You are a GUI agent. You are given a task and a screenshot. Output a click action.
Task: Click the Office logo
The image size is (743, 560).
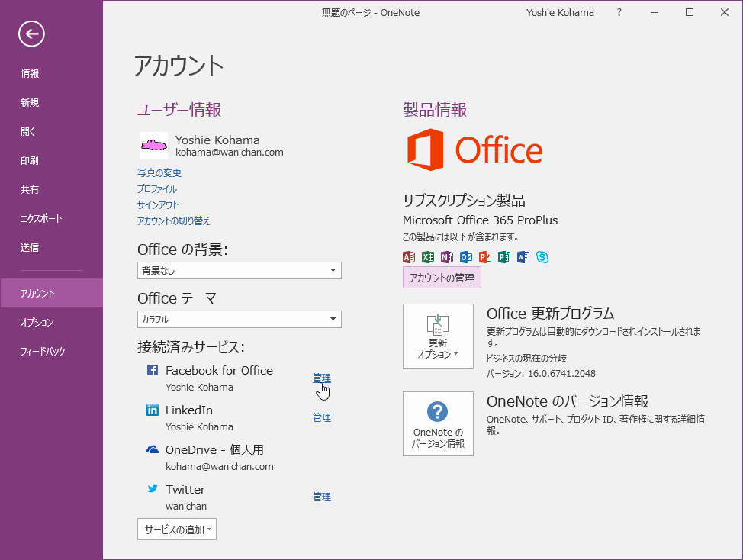pos(474,150)
